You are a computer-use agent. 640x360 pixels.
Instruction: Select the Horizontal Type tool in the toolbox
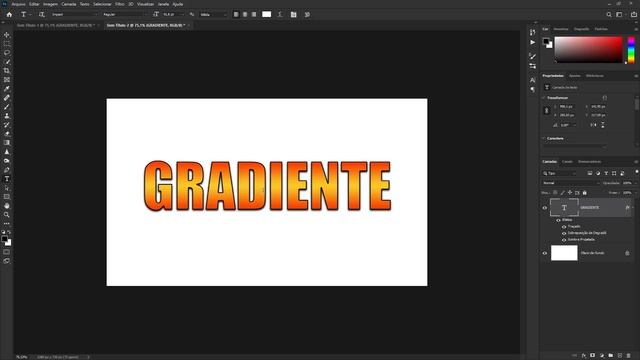[7, 179]
